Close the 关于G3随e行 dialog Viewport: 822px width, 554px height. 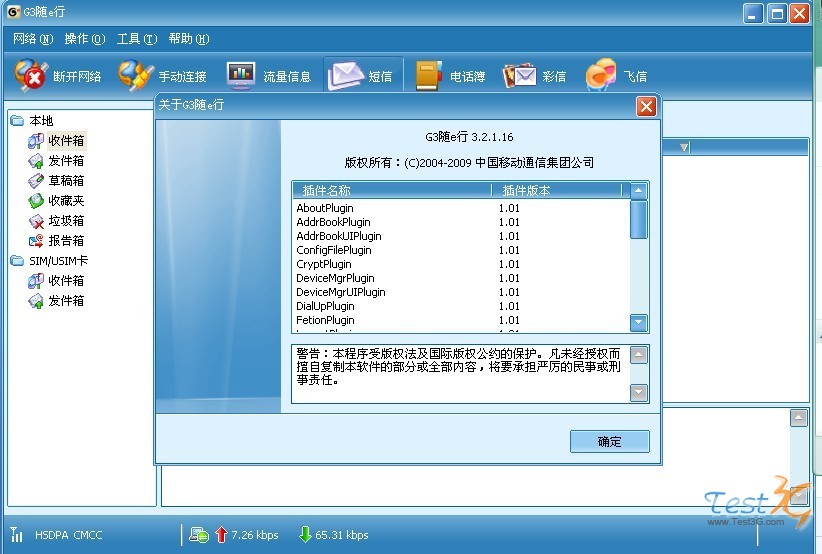(x=646, y=106)
